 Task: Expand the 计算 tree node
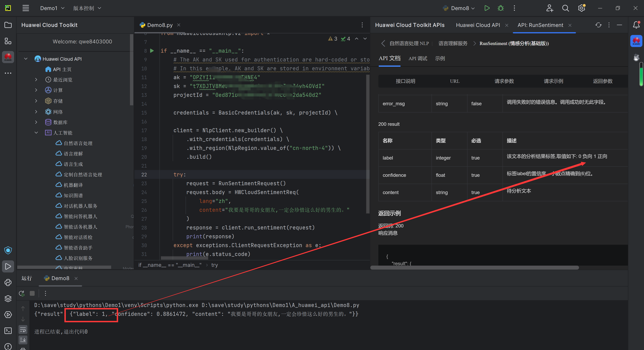pyautogui.click(x=36, y=90)
